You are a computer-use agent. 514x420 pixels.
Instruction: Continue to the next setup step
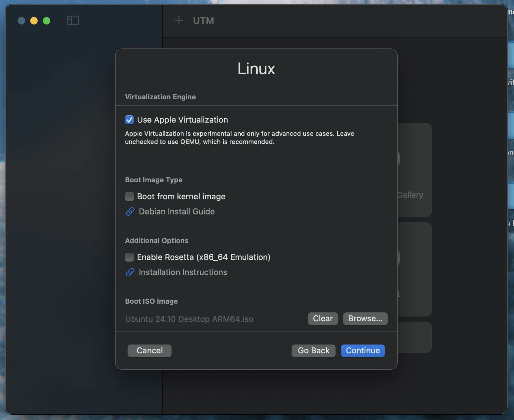pos(363,351)
